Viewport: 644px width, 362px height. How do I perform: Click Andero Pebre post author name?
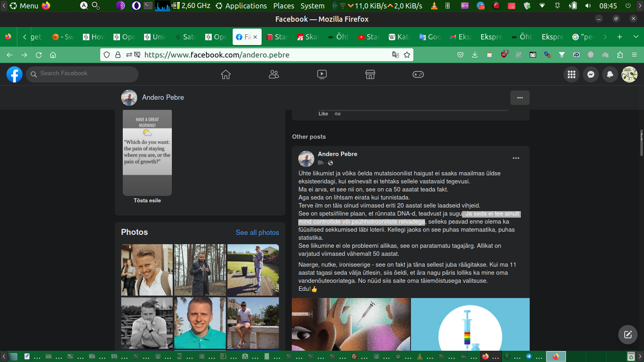pos(337,154)
